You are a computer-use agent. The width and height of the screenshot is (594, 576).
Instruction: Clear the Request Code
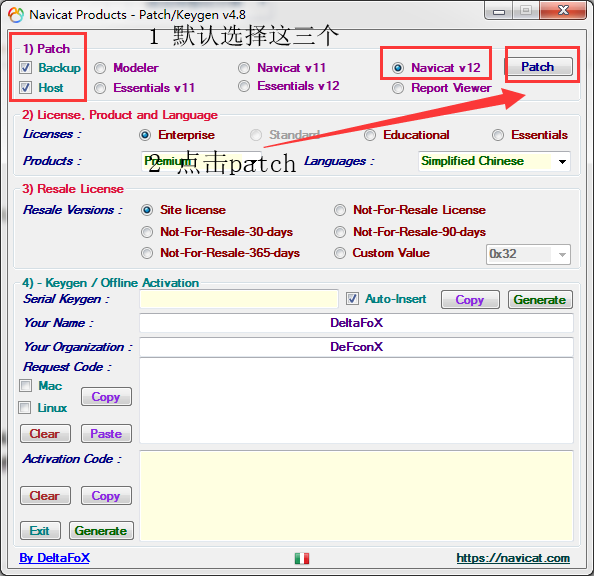tap(45, 434)
